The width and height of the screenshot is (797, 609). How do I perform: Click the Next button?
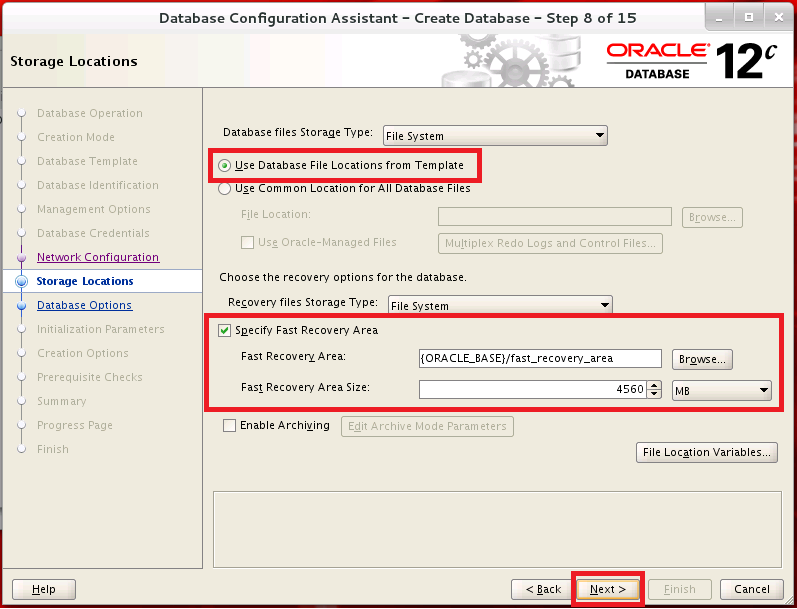[608, 589]
